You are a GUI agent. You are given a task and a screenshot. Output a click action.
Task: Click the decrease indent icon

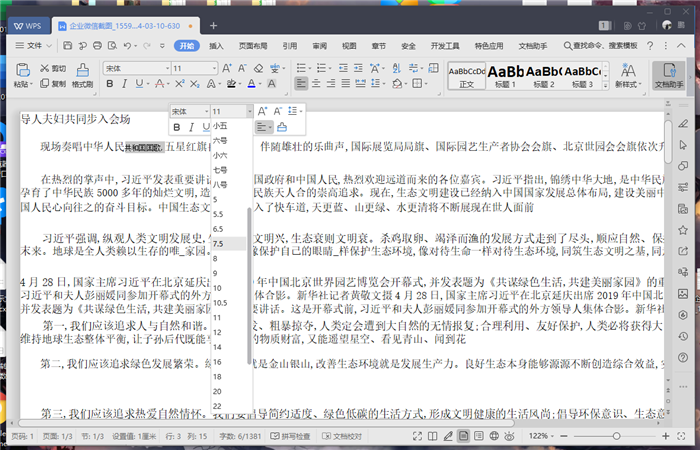pos(343,68)
